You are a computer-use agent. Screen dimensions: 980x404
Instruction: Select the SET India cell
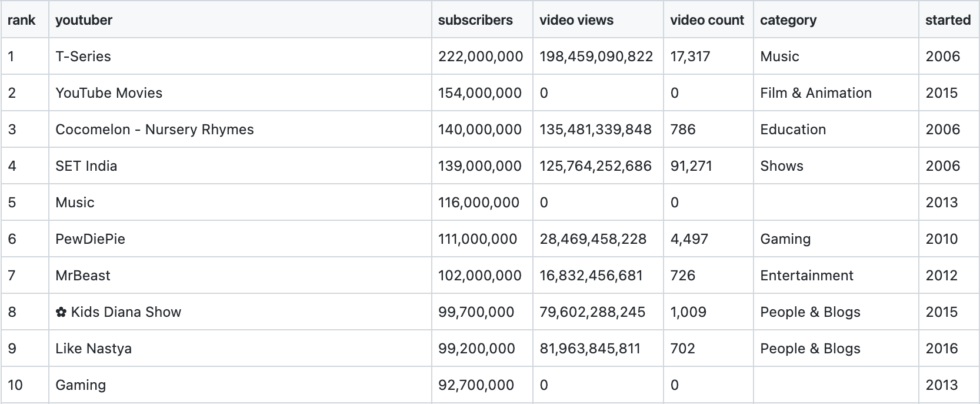click(x=240, y=166)
